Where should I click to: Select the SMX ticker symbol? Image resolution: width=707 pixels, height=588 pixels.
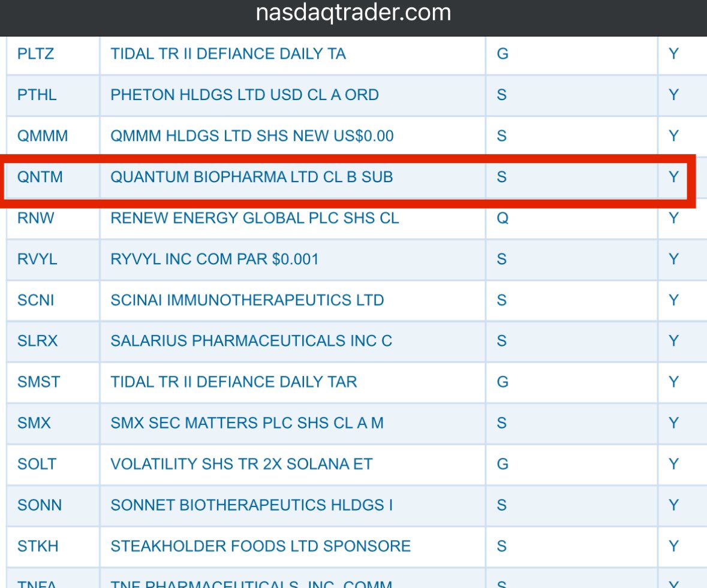coord(34,423)
